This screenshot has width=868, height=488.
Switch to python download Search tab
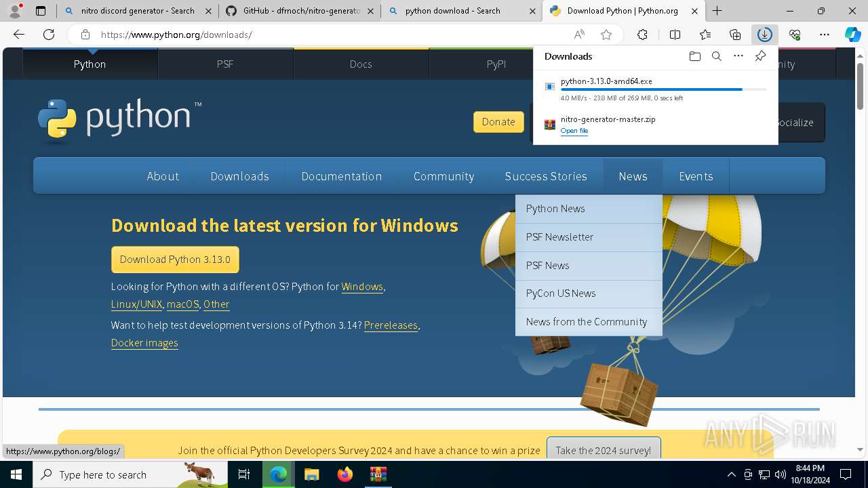point(461,11)
